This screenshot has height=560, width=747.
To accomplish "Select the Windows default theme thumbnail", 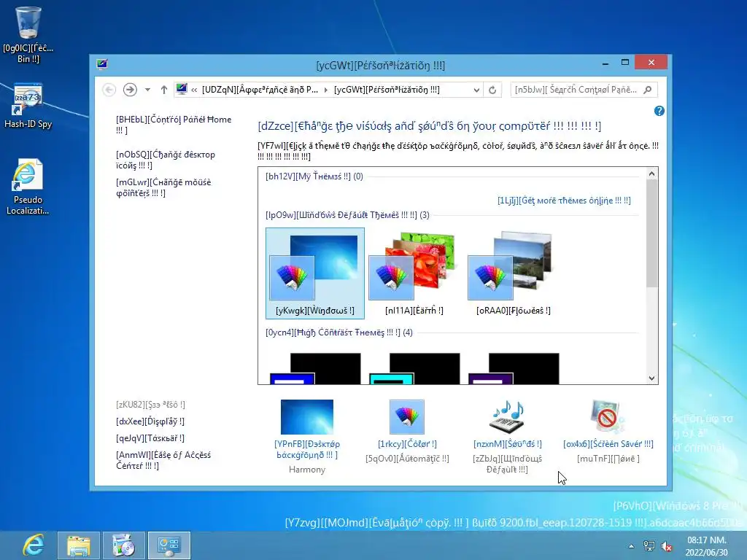I will coord(315,273).
